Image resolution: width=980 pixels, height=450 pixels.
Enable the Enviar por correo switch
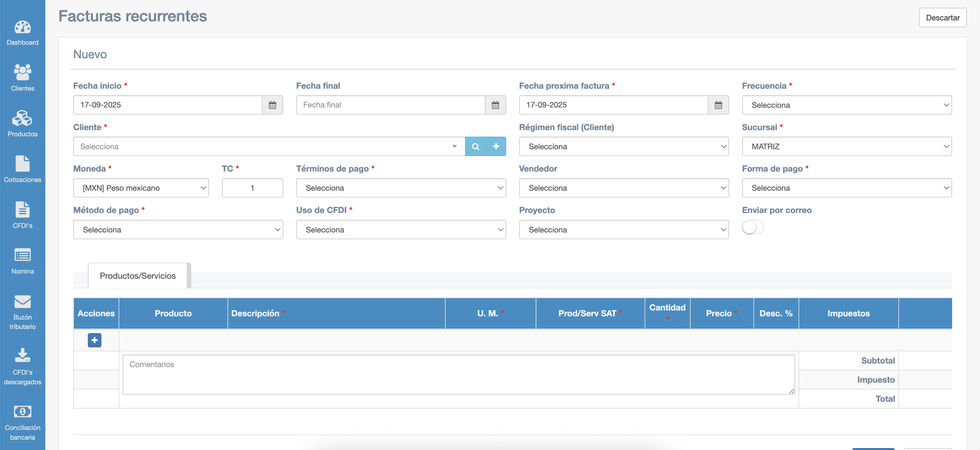pos(752,227)
